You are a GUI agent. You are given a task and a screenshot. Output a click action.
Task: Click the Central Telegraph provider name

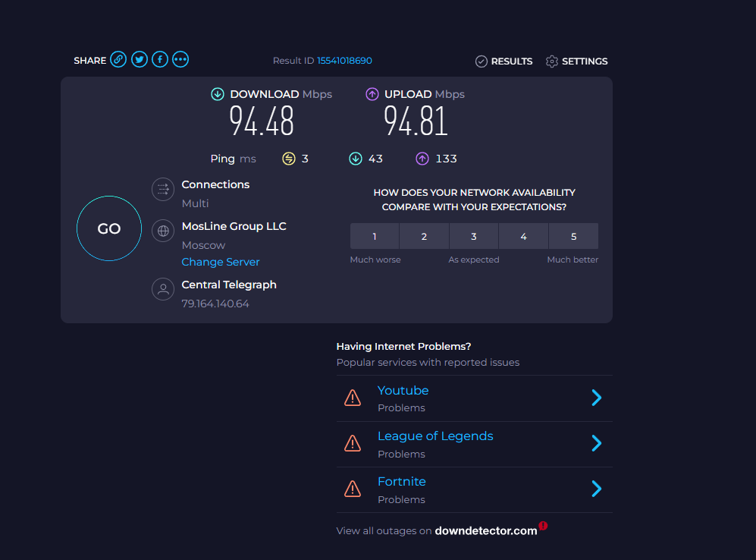click(x=229, y=285)
